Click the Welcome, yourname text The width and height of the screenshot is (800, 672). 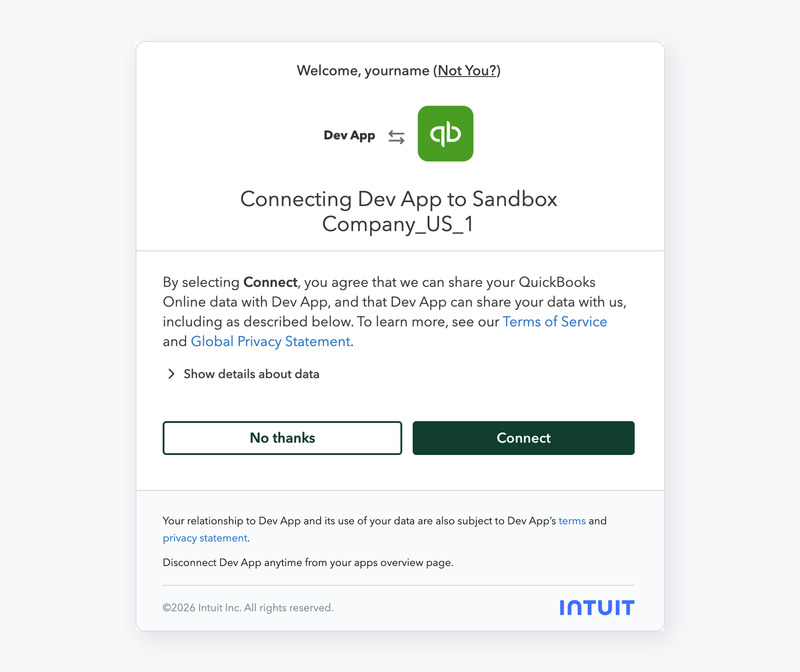click(363, 70)
